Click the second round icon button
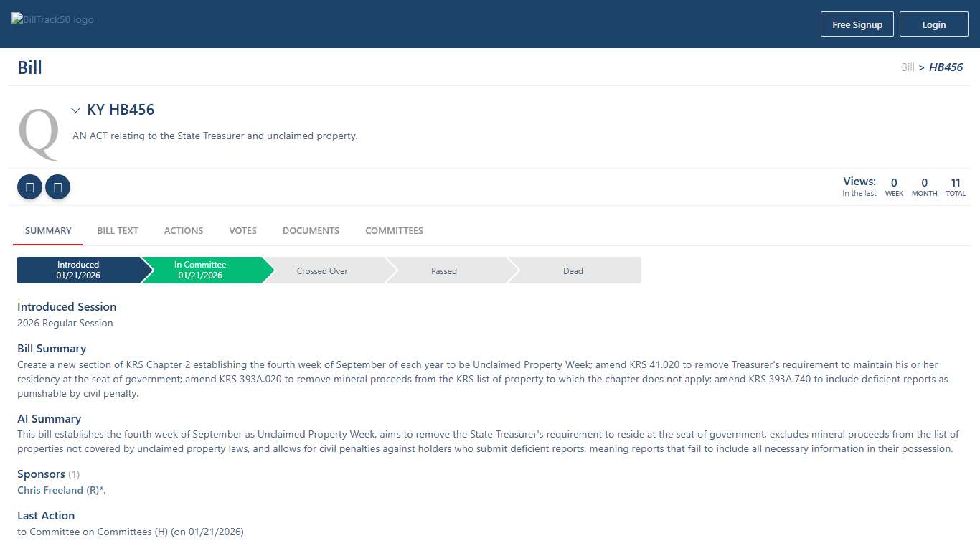This screenshot has width=980, height=551. point(57,187)
